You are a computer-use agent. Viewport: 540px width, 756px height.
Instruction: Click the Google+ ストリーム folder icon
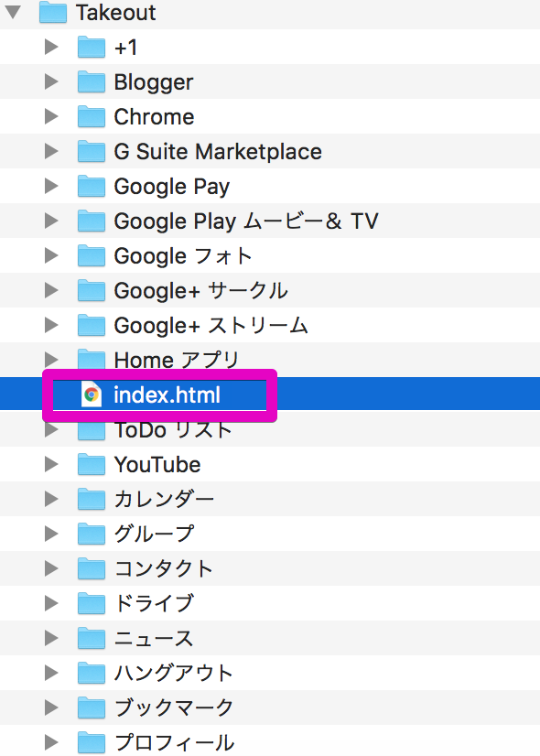click(x=92, y=325)
